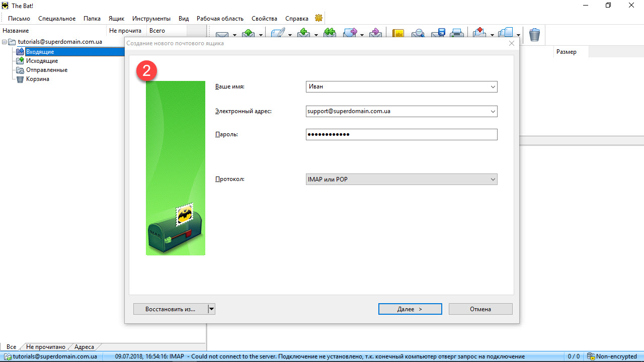Select the Корзина folder
Screen dimensions: 644x362
click(x=38, y=79)
